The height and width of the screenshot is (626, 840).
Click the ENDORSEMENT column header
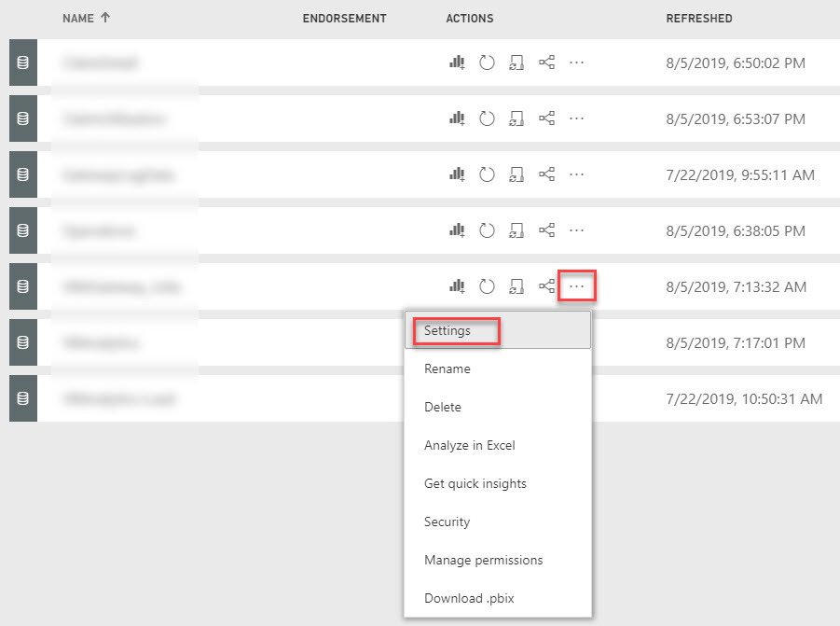[x=344, y=19]
